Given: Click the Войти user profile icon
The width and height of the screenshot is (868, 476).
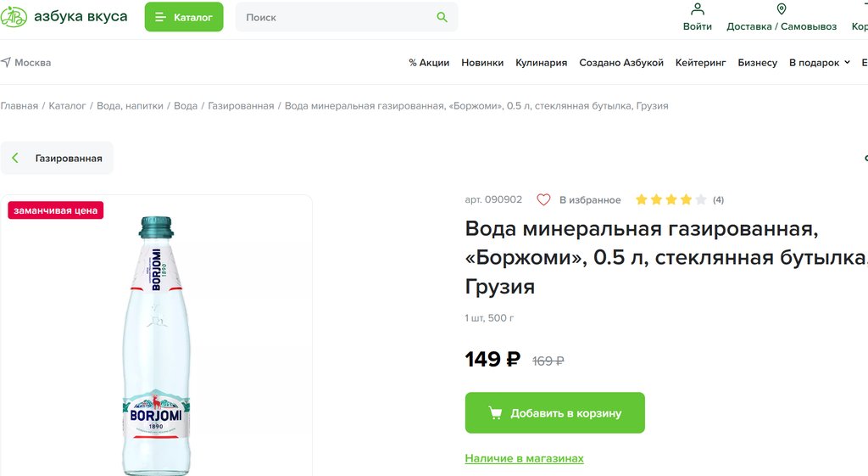Looking at the screenshot, I should (698, 8).
